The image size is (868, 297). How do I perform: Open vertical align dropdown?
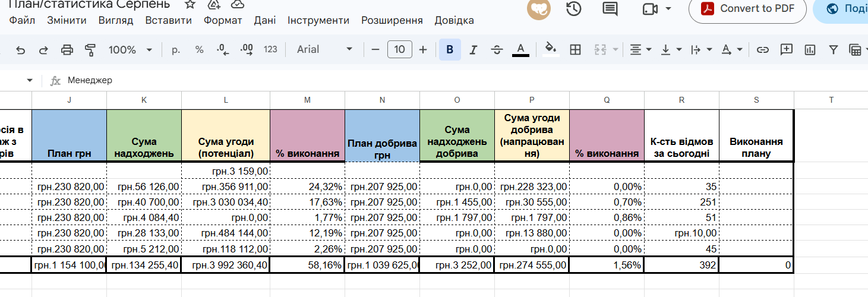click(x=671, y=50)
